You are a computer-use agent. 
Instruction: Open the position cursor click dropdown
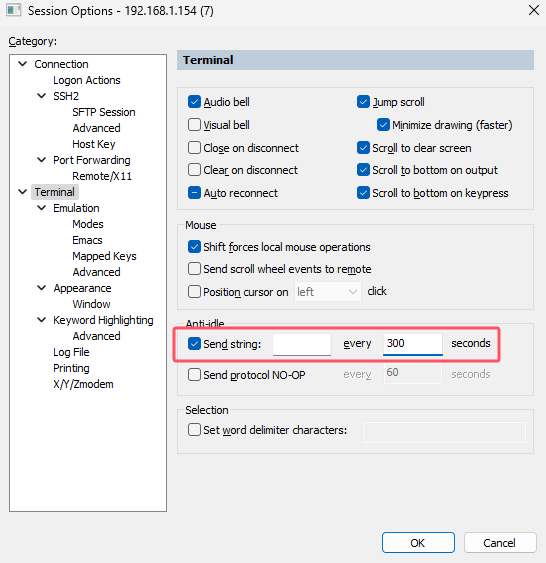[327, 292]
